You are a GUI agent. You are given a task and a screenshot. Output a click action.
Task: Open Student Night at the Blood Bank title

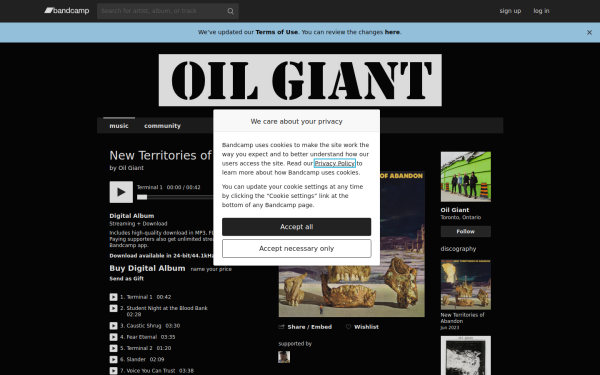167,308
